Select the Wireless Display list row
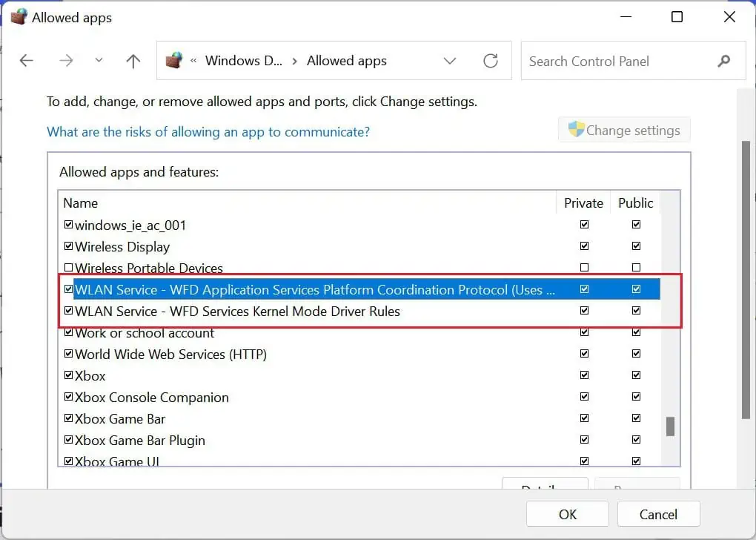756x540 pixels. 359,246
